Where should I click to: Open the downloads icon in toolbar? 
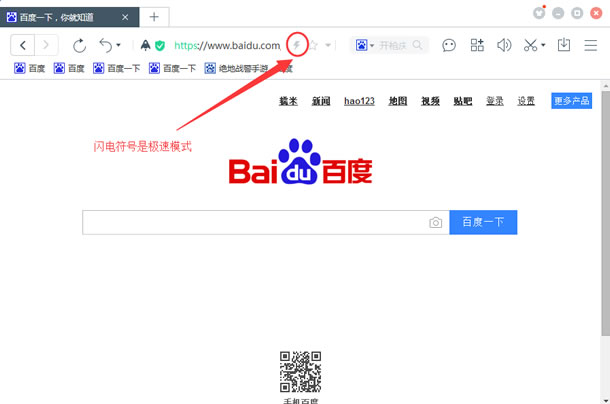pos(564,45)
